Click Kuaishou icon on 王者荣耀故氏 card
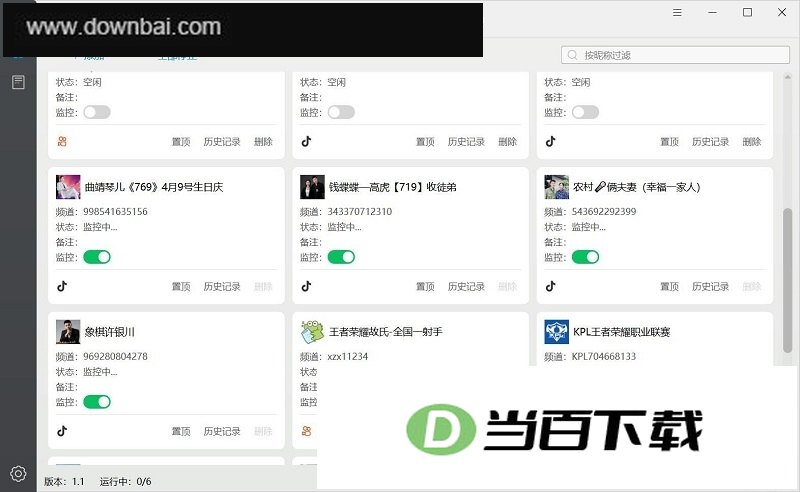 coord(306,431)
